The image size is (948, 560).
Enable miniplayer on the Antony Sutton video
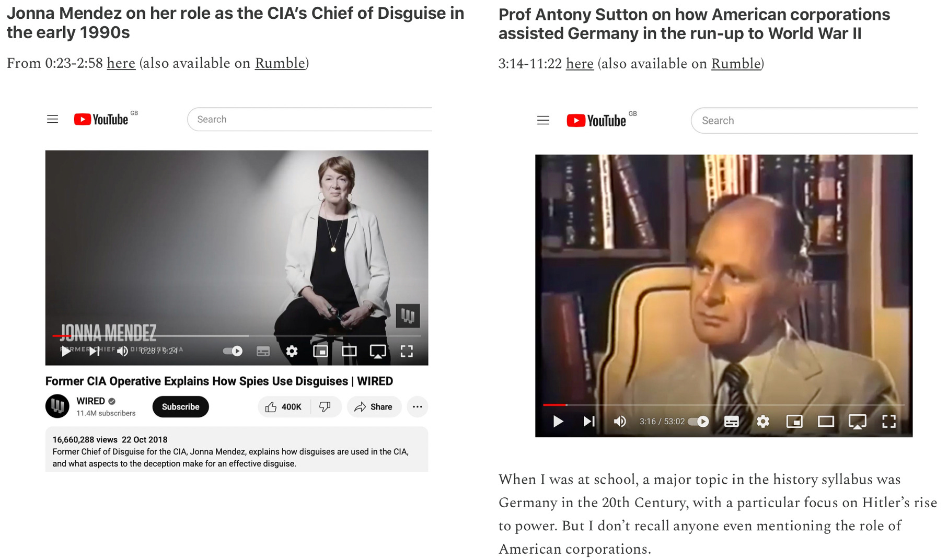click(794, 421)
